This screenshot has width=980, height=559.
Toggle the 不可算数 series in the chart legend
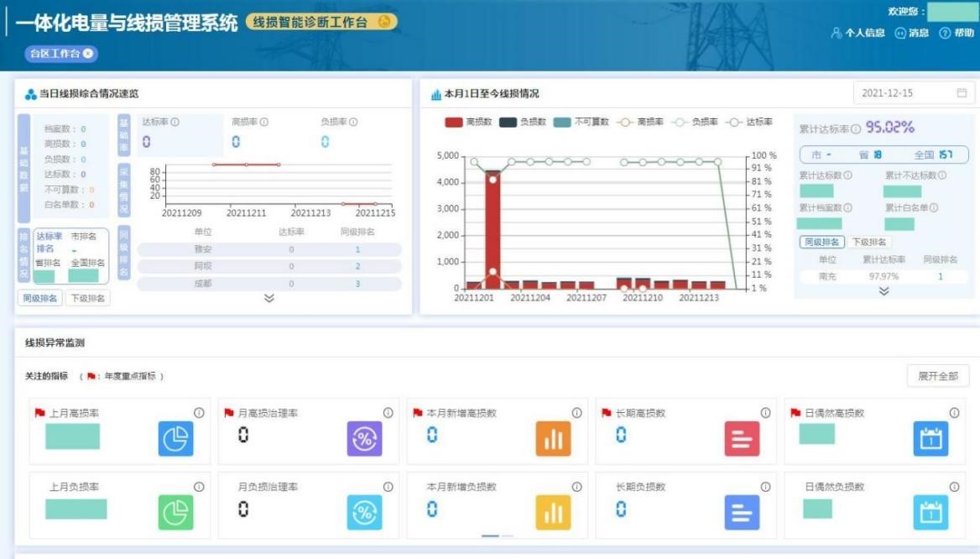581,122
